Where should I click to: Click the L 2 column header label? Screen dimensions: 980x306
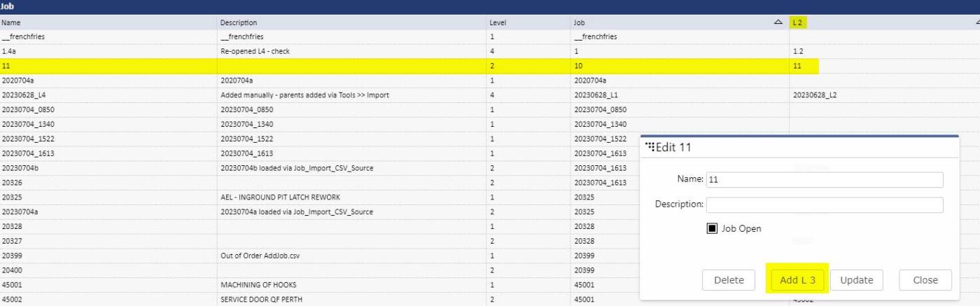(x=798, y=22)
